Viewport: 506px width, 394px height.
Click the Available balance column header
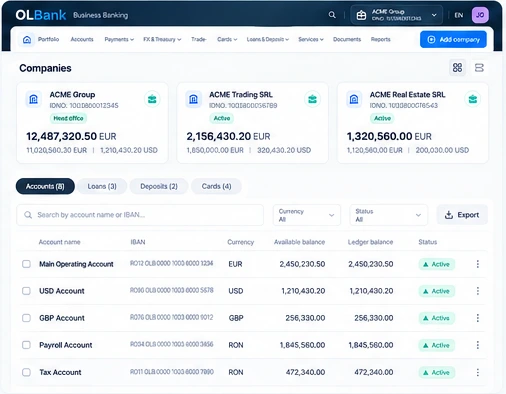(x=299, y=242)
